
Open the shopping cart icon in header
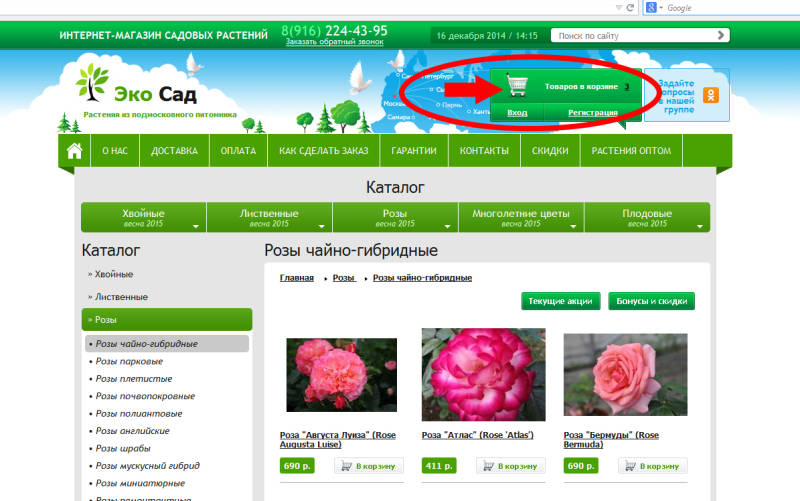tap(517, 85)
